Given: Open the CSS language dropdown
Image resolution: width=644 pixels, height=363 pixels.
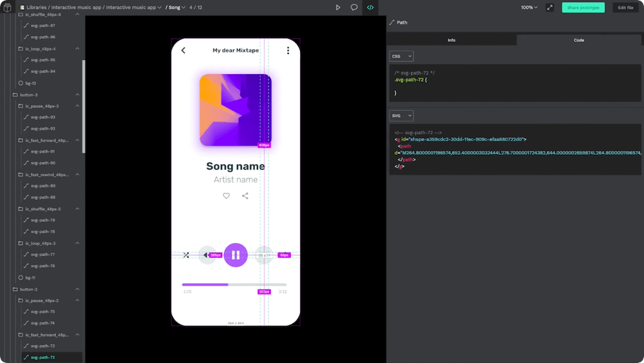Looking at the screenshot, I should [401, 56].
